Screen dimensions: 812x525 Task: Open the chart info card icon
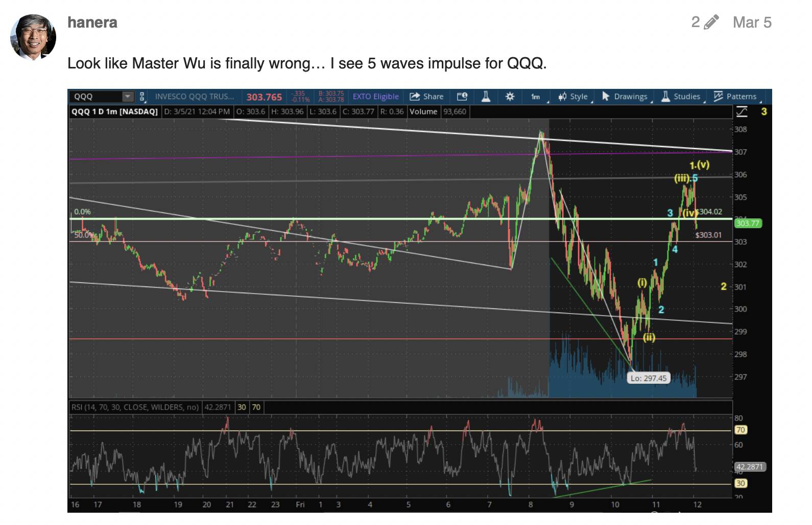pyautogui.click(x=462, y=97)
